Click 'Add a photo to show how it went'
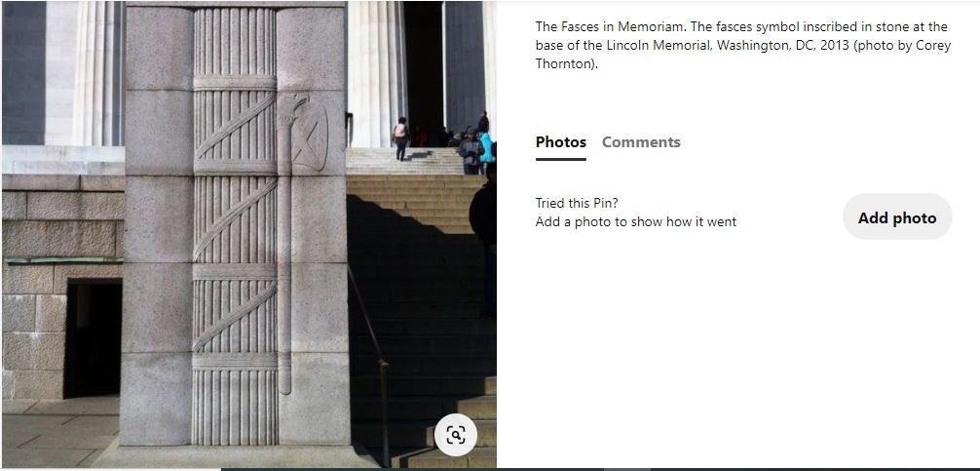980x471 pixels. click(x=635, y=221)
